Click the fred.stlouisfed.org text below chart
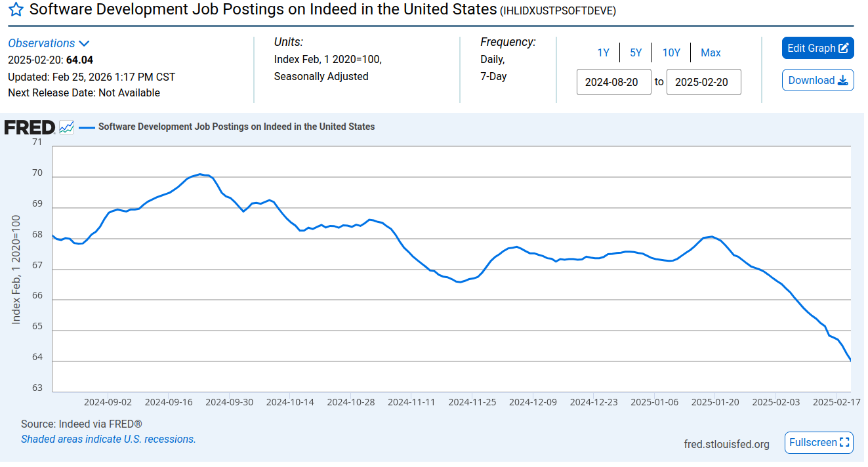The width and height of the screenshot is (868, 467). point(726,445)
